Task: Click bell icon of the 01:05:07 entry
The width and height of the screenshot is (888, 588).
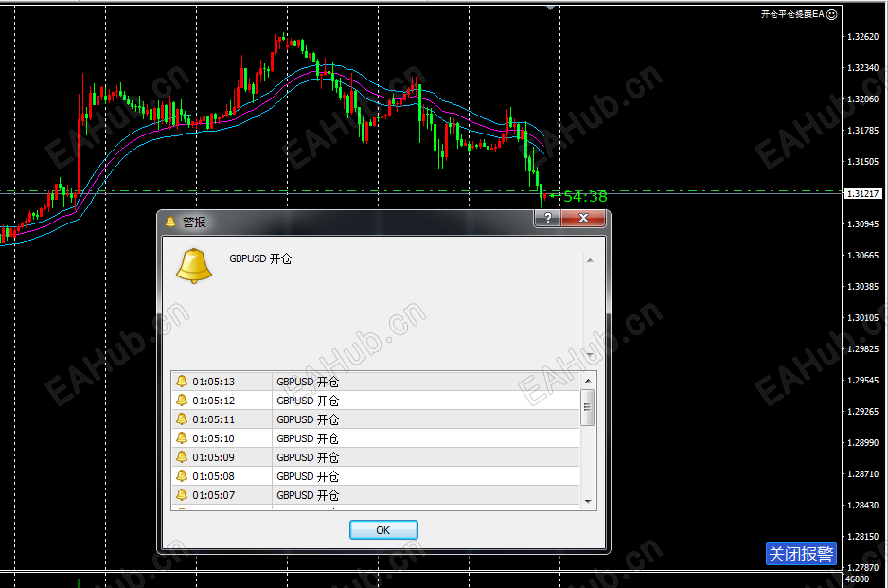Action: point(182,494)
